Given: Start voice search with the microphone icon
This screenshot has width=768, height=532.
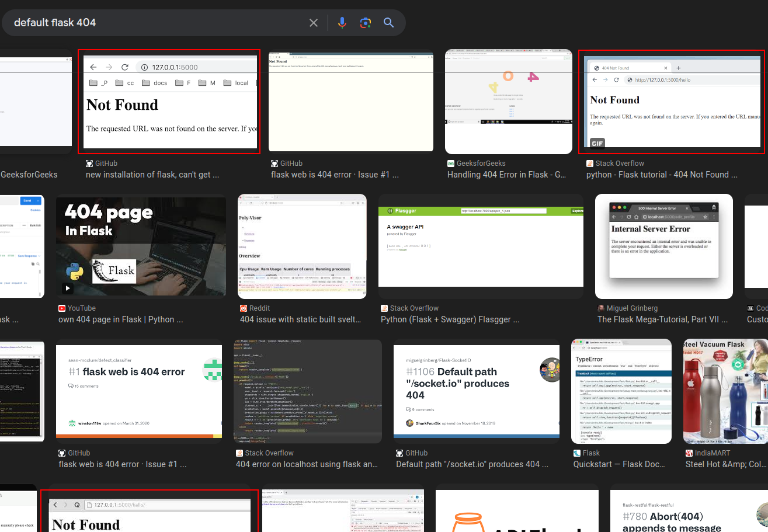Looking at the screenshot, I should [342, 23].
